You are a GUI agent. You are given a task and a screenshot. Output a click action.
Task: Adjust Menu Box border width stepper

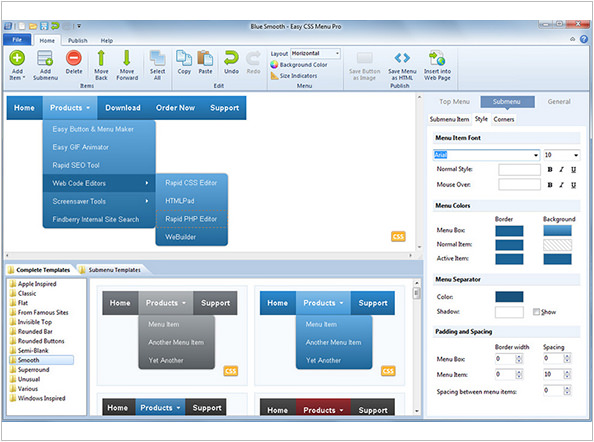tap(519, 358)
